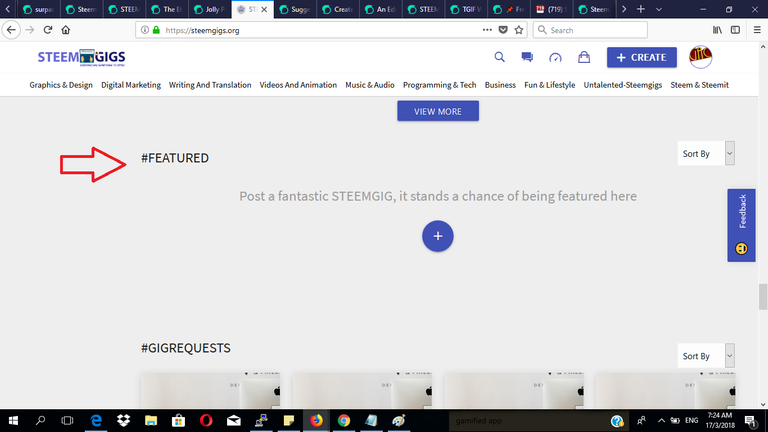Go to browser home icon
768x432 pixels.
point(66,30)
